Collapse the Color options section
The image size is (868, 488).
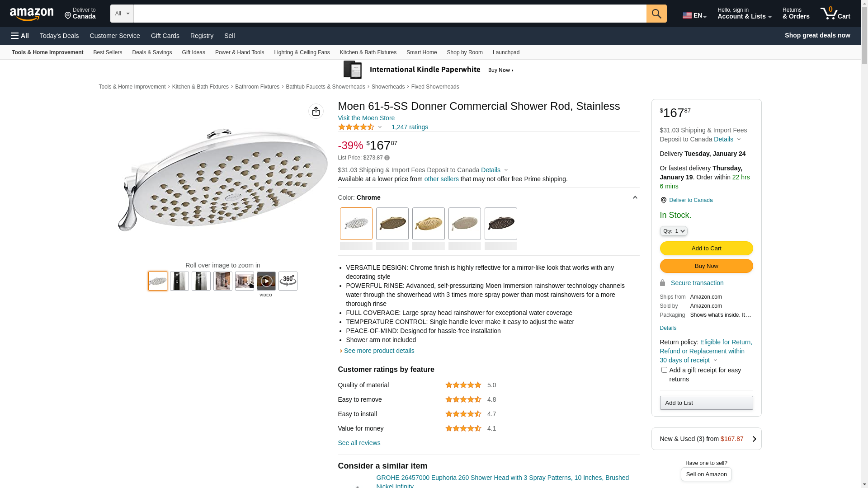[635, 197]
